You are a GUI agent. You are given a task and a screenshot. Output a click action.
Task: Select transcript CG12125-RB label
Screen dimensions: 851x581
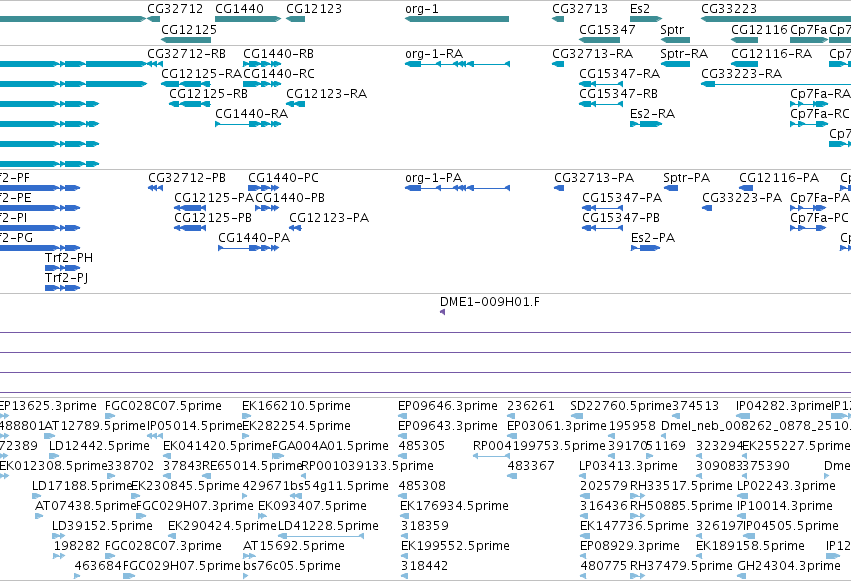point(208,94)
